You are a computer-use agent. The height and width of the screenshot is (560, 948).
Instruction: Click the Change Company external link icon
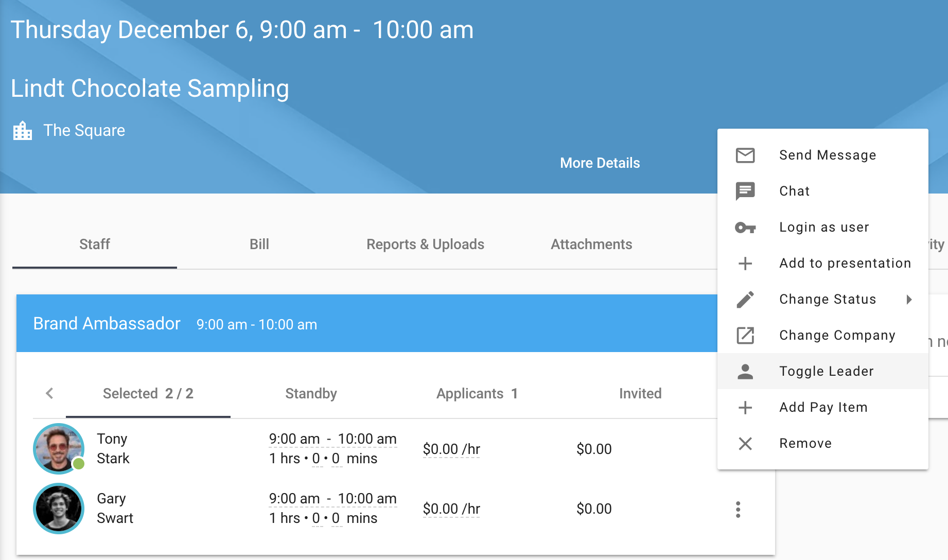(745, 336)
